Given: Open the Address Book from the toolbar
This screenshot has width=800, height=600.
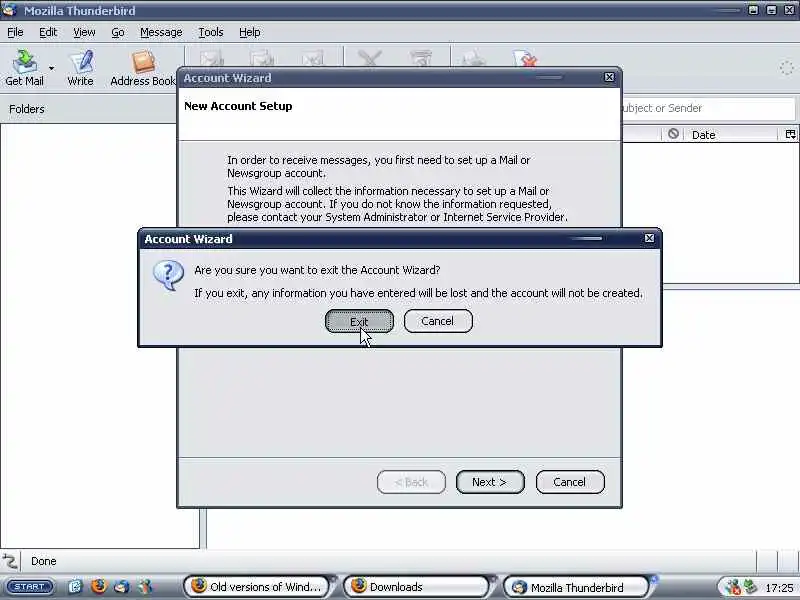Looking at the screenshot, I should point(143,67).
